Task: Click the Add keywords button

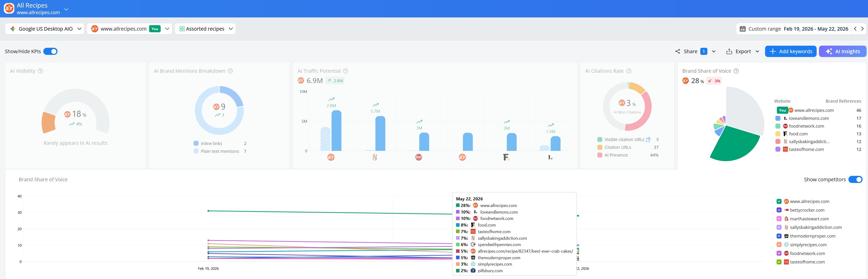Action: point(791,51)
